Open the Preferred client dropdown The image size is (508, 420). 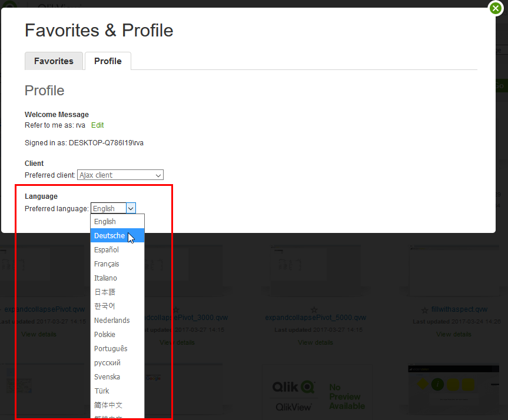[120, 175]
